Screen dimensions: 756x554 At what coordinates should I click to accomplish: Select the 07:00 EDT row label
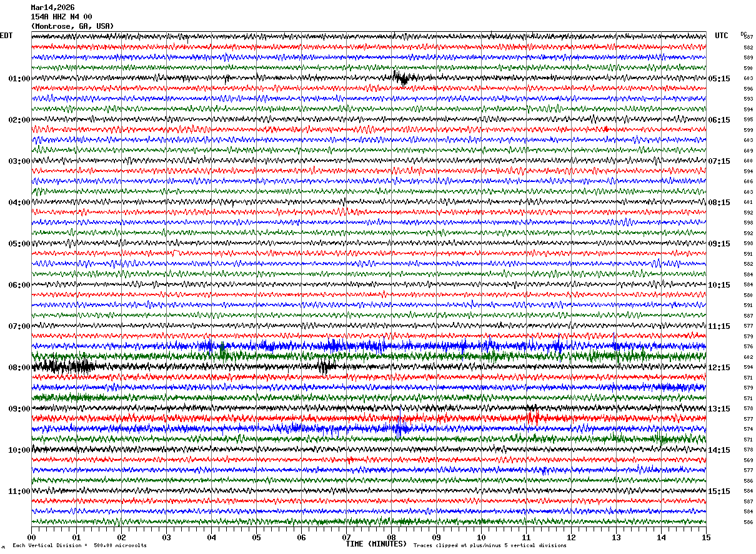pyautogui.click(x=19, y=326)
